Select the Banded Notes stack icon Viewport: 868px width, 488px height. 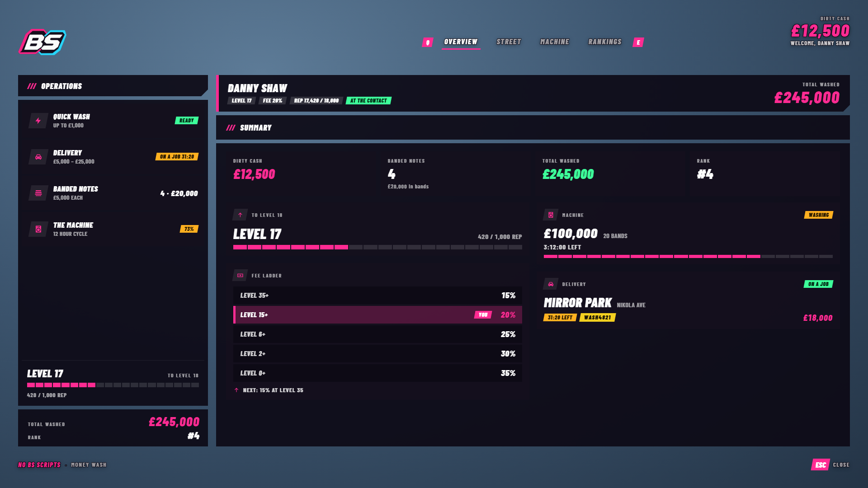[38, 193]
